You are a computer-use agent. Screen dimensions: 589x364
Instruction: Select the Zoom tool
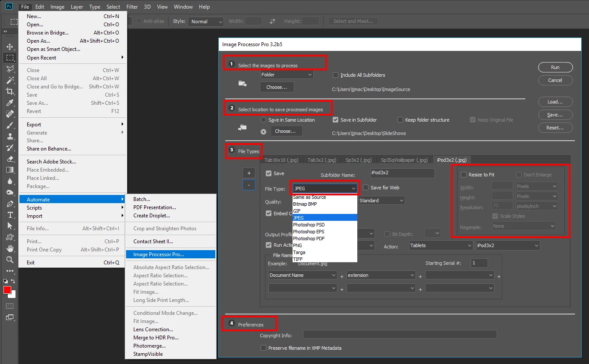pos(9,260)
